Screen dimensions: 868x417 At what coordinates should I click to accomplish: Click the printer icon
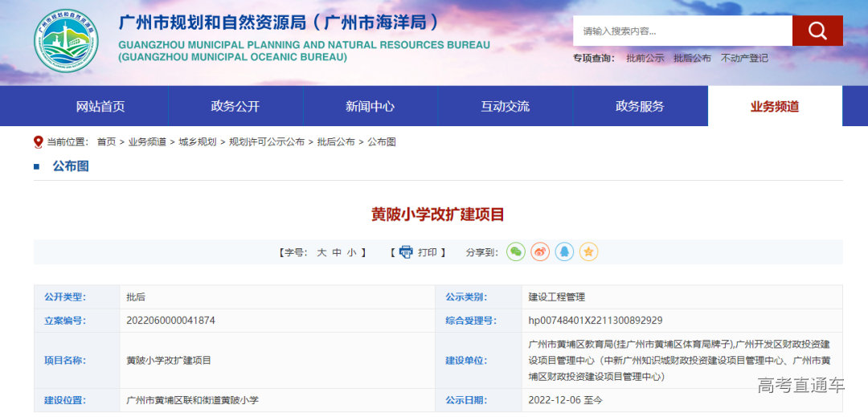[x=406, y=252]
